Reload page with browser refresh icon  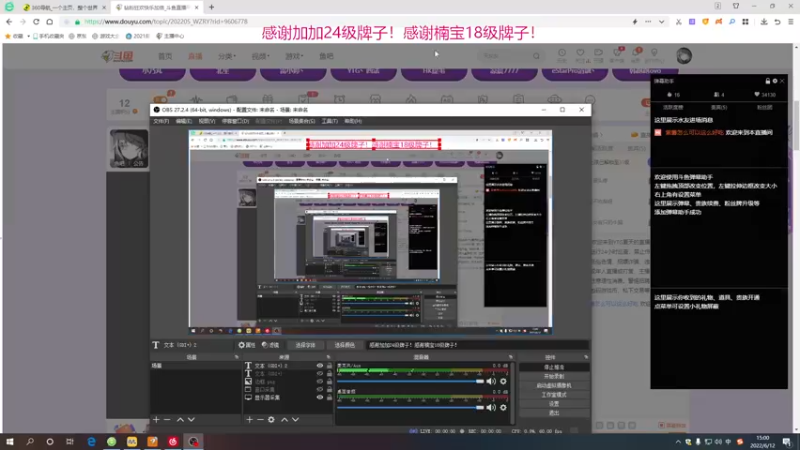click(x=36, y=22)
